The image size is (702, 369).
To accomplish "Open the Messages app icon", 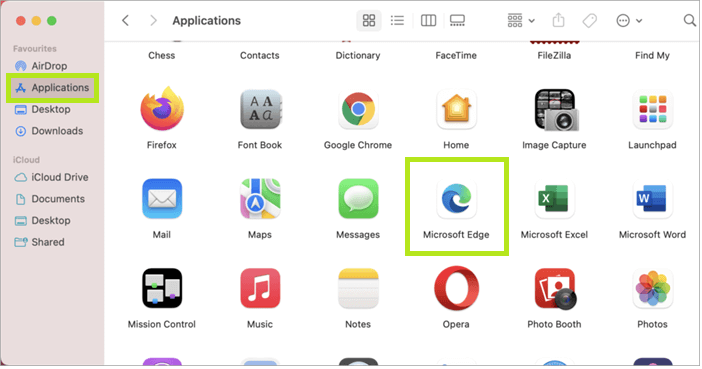I will point(358,199).
